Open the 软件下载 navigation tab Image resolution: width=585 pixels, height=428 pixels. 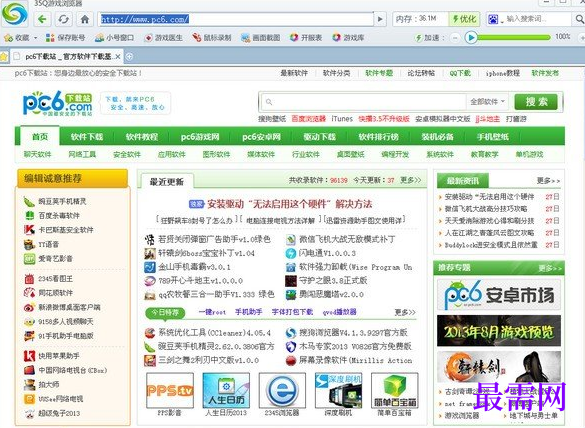[87, 137]
